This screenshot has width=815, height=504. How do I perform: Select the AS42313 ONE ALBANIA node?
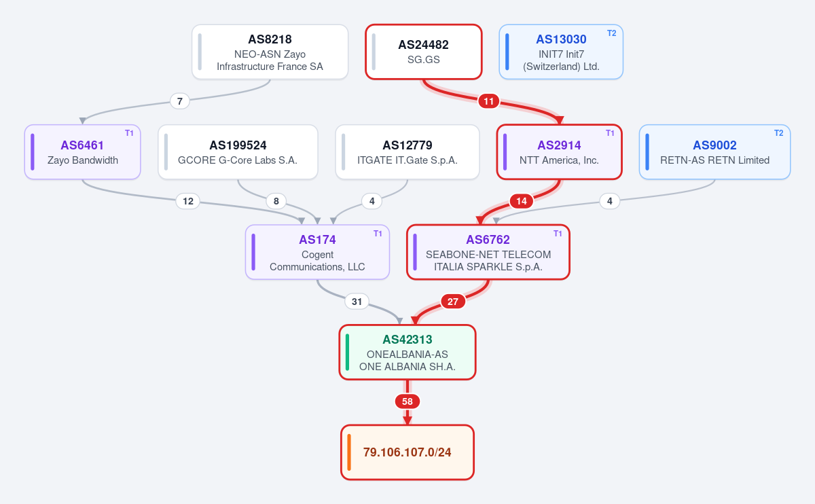(407, 352)
